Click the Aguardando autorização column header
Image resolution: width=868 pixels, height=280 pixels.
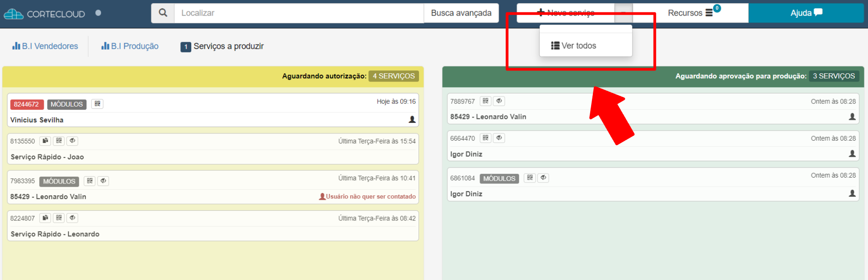(213, 76)
